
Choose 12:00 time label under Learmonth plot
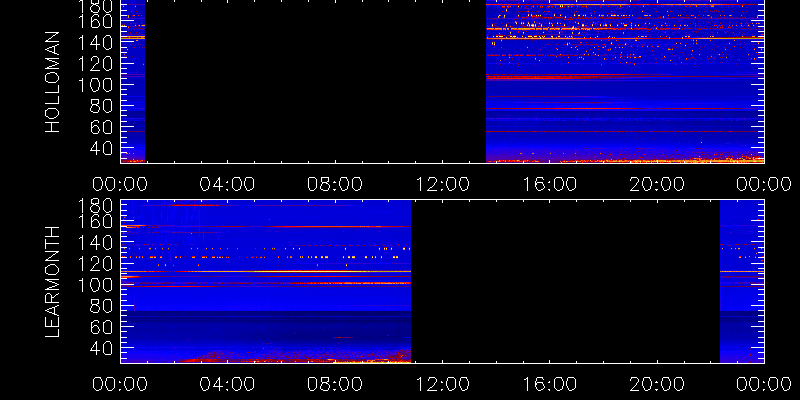tap(442, 384)
